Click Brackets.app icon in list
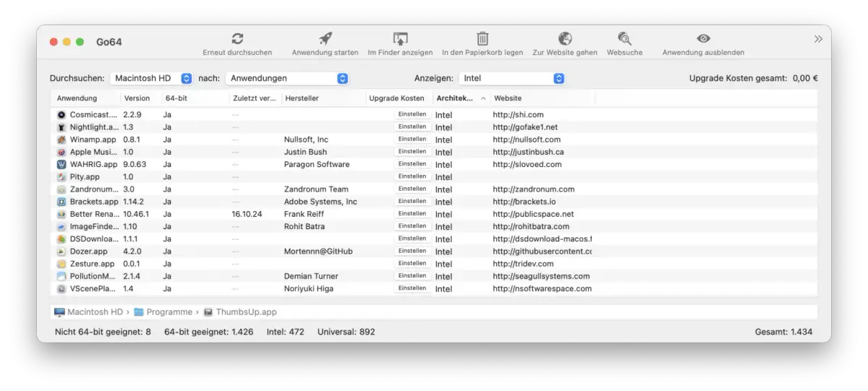868x391 pixels. point(61,202)
